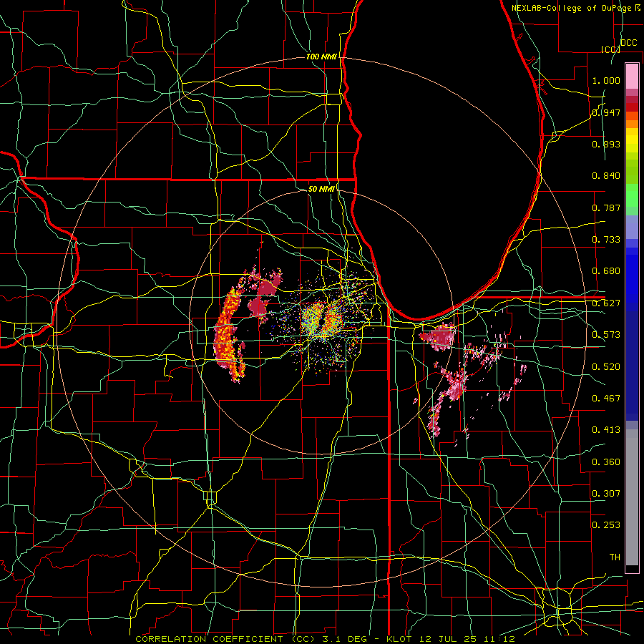The width and height of the screenshot is (644, 644).
Task: Click the 50 NMI range ring label
Action: coord(321,189)
